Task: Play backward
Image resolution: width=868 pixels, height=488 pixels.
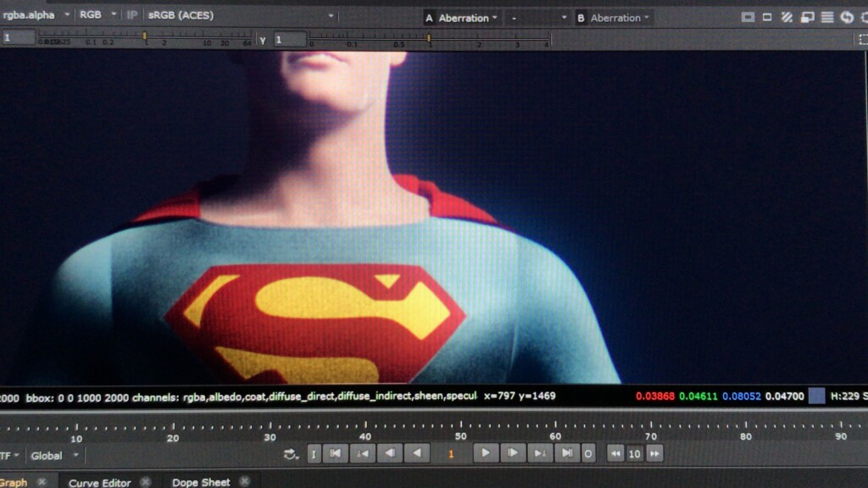Action: pos(417,454)
